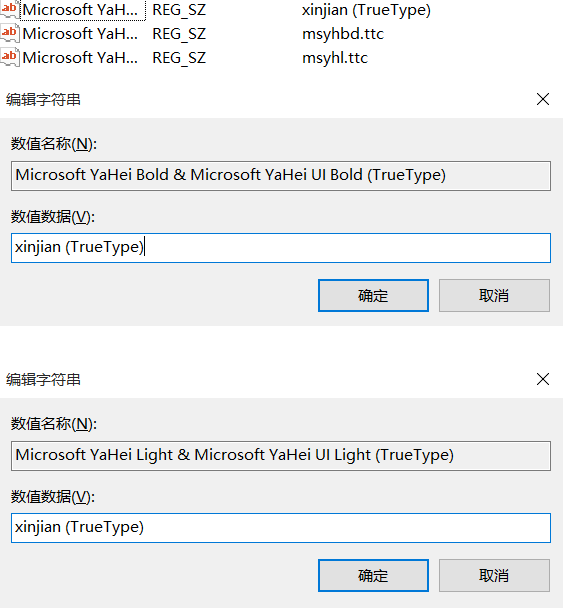Click the value name field showing YaHei Light
563x608 pixels.
click(281, 456)
